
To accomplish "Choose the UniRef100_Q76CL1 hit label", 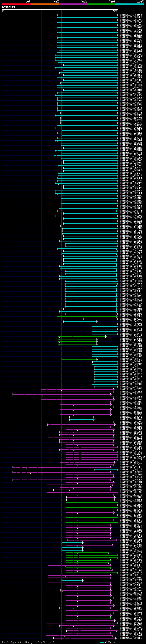I will 131,42.
